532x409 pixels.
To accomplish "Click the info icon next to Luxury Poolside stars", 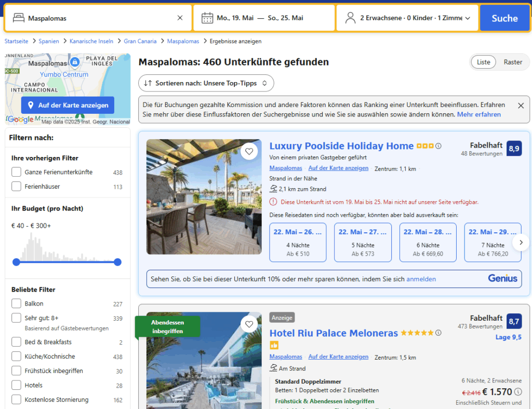I will [438, 146].
